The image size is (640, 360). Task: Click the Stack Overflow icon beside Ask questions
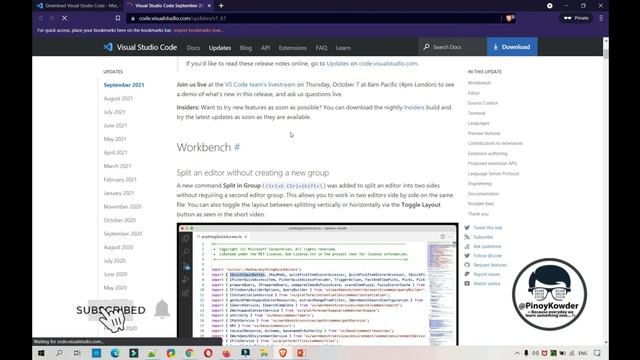tap(467, 246)
